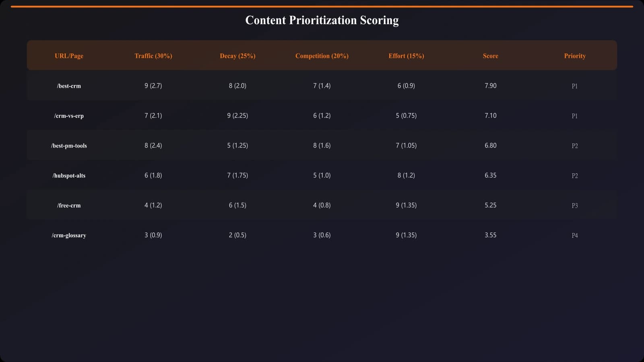
Task: Click the /best-pm-tools URL cell
Action: 69,146
